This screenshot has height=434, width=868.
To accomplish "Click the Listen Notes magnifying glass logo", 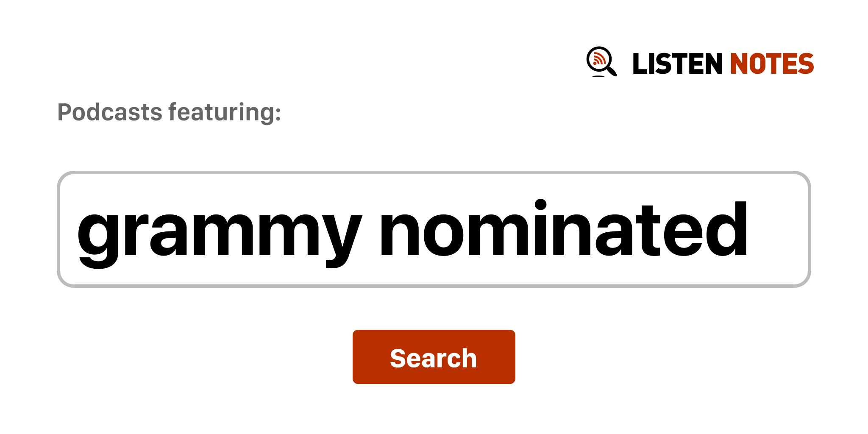I will (x=601, y=61).
